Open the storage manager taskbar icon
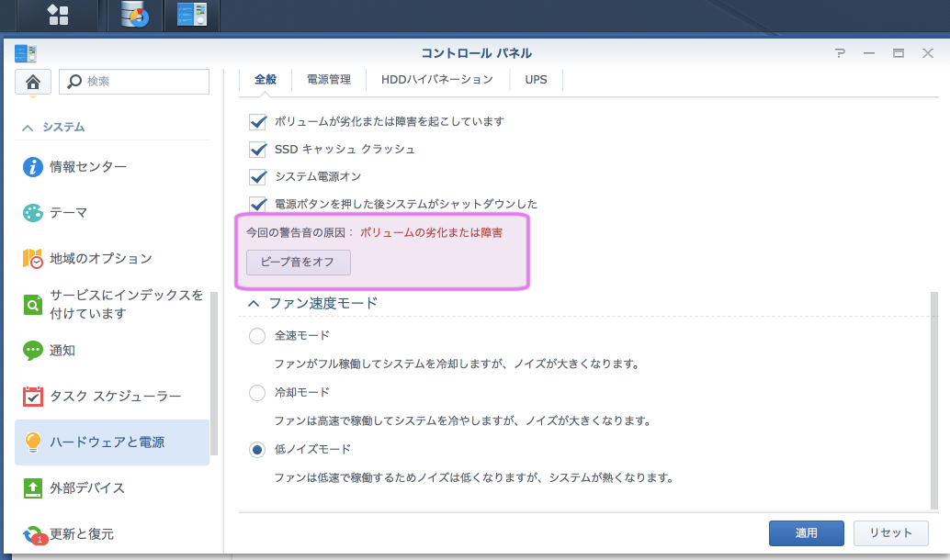The width and height of the screenshot is (950, 560). click(134, 15)
